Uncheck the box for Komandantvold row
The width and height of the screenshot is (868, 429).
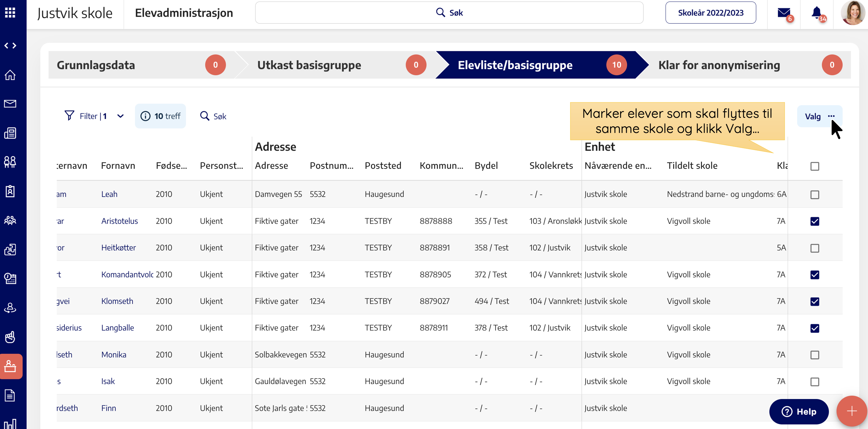814,274
